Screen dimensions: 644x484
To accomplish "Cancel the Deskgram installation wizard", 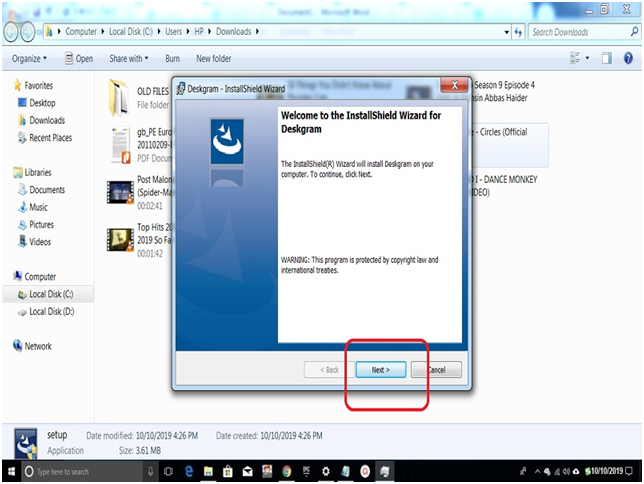I will click(436, 369).
